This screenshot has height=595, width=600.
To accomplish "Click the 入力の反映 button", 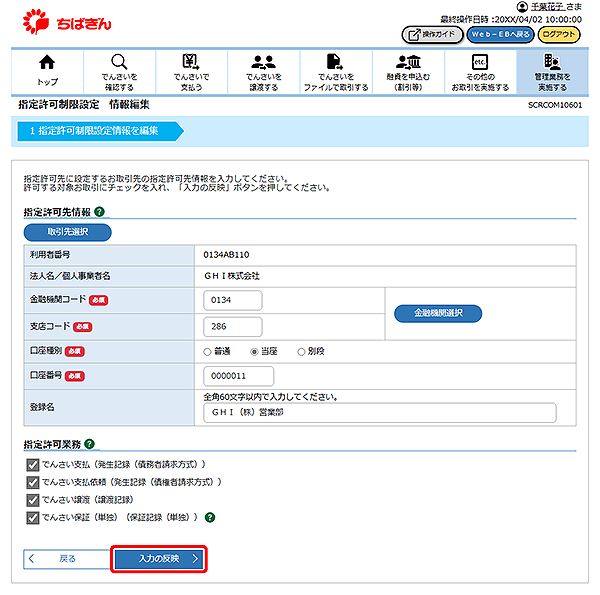I will [x=159, y=559].
